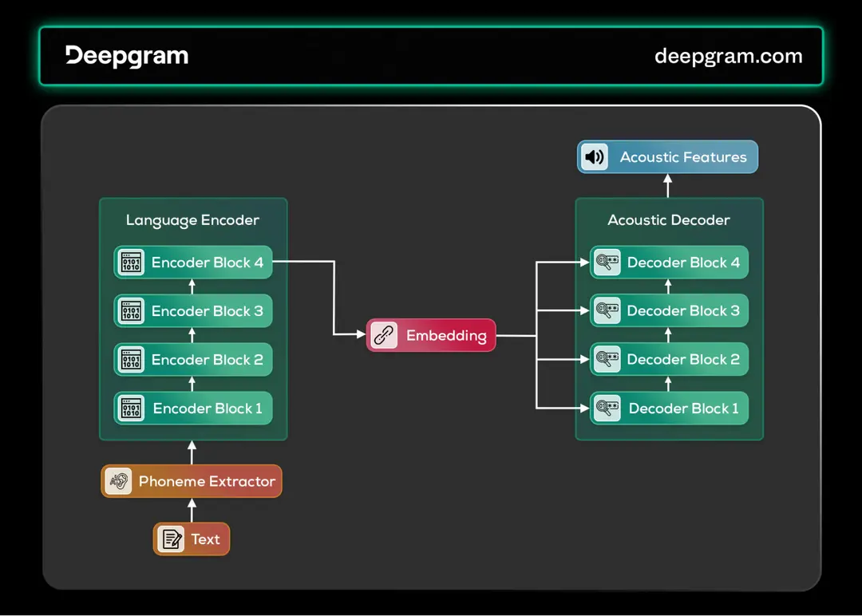Click the binary code icon on Encoder Block 1

pos(131,408)
